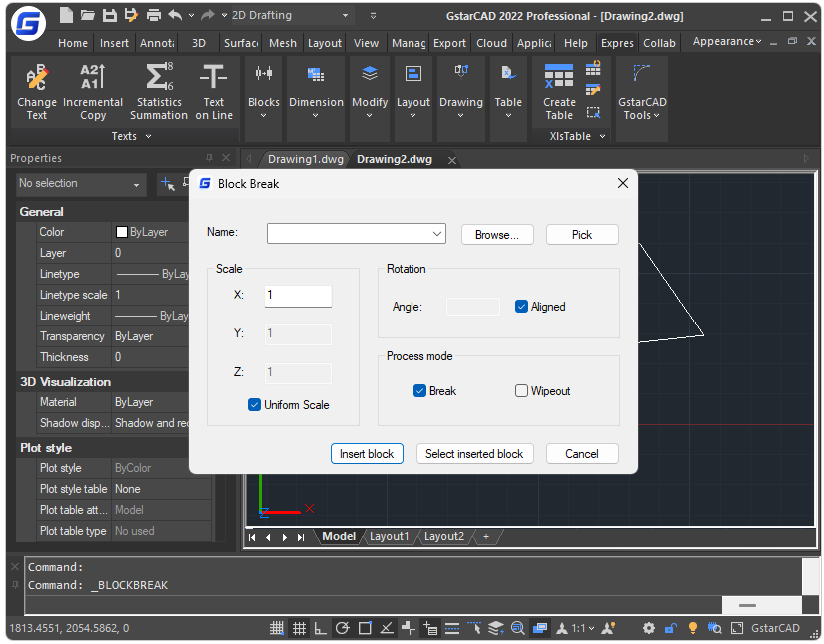The height and width of the screenshot is (644, 824).
Task: Switch to the Layout1 tab
Action: (389, 537)
